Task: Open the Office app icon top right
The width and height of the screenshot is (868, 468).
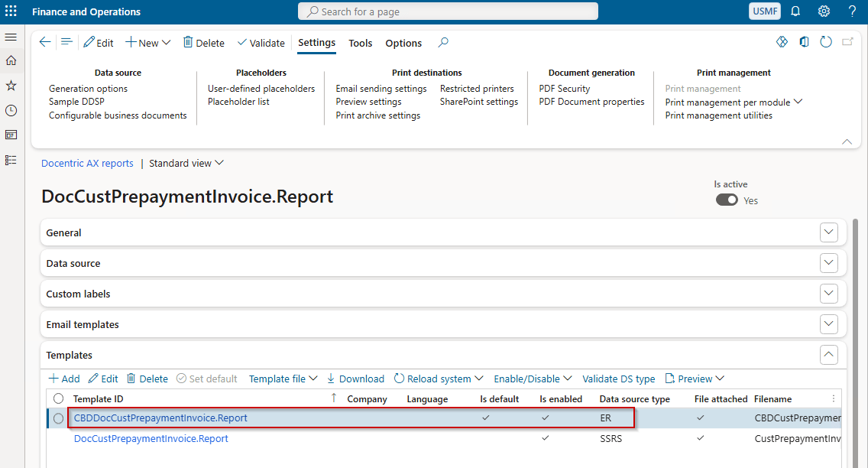Action: click(804, 42)
